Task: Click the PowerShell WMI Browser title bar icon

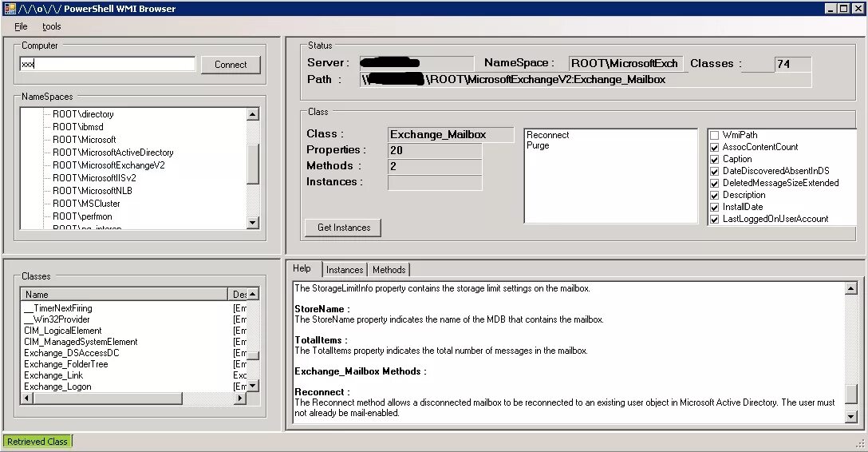Action: [x=10, y=8]
